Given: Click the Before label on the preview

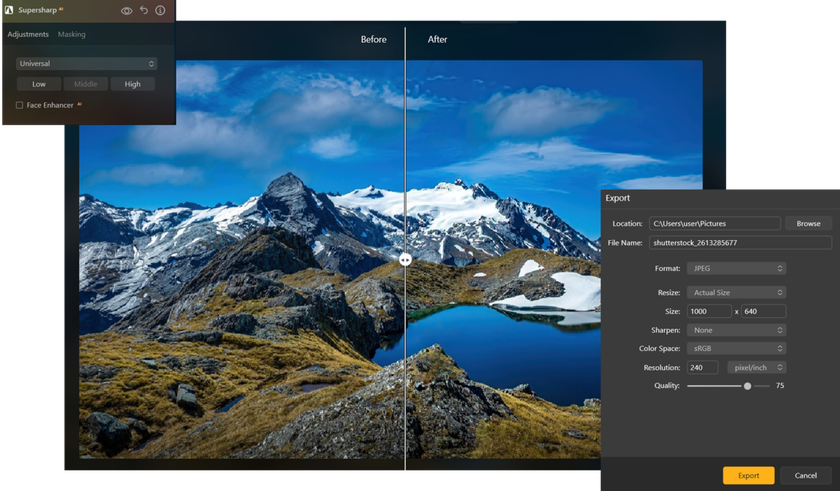Looking at the screenshot, I should click(373, 40).
